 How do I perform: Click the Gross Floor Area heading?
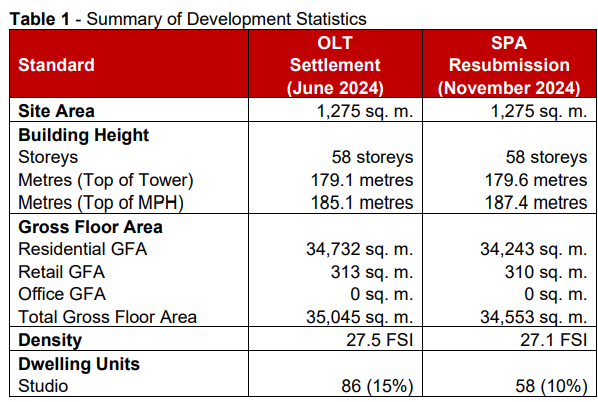pos(90,227)
